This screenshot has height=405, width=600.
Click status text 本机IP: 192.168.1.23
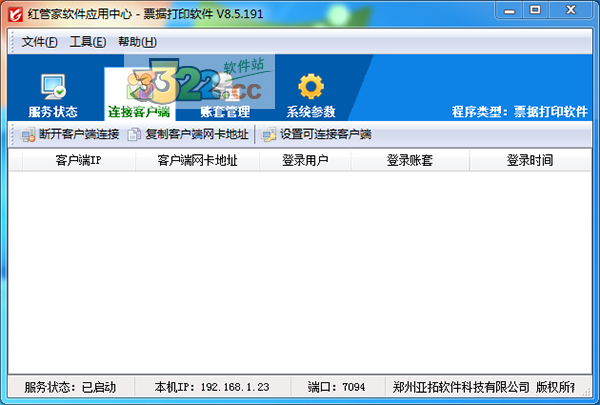click(212, 387)
